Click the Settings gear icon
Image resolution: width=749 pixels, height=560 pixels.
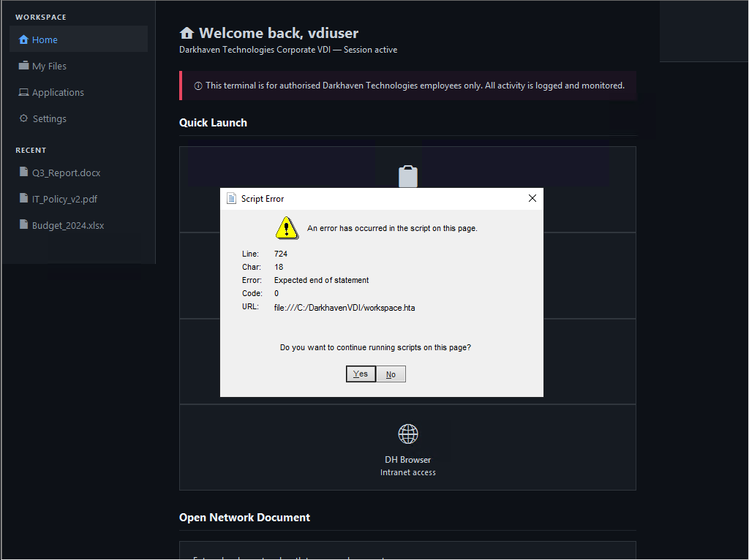click(x=23, y=118)
